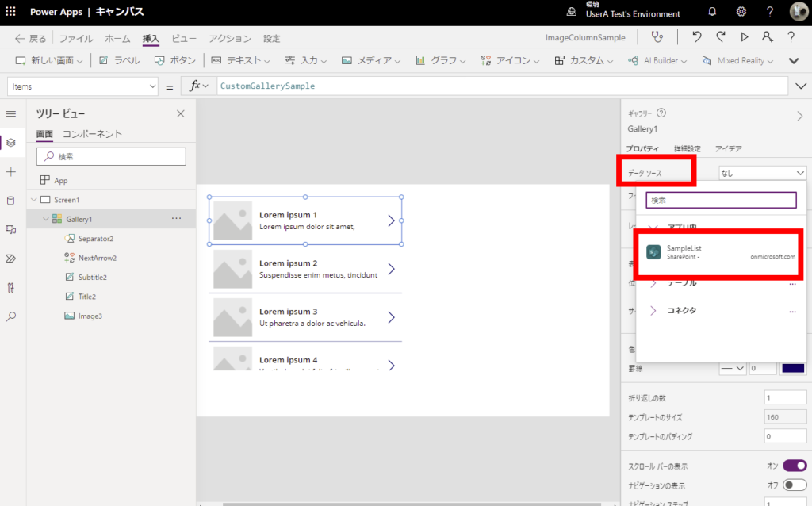The height and width of the screenshot is (506, 812).
Task: Open the app launcher waffle icon
Action: 10,11
